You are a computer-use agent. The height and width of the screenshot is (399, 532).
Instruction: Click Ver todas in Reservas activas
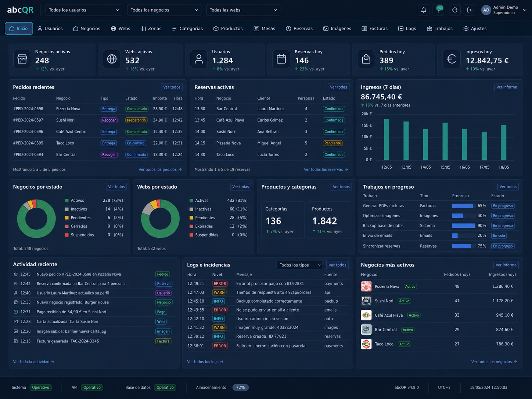[338, 87]
